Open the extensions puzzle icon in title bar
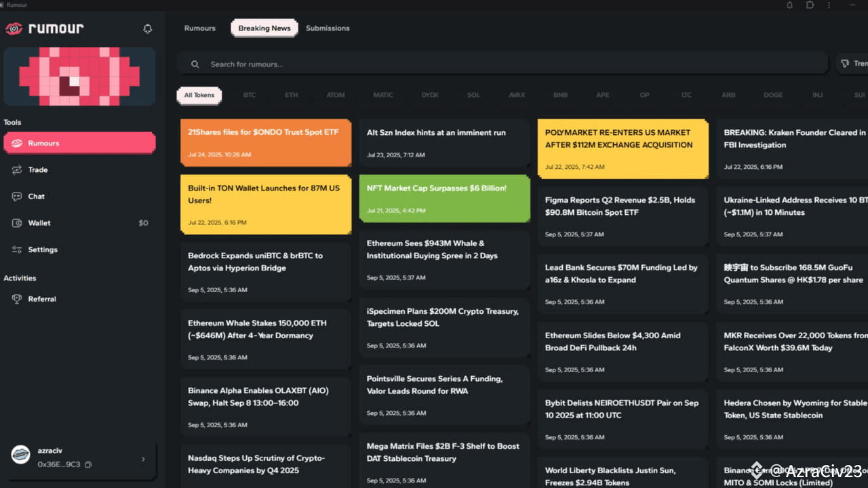The height and width of the screenshot is (488, 868). pos(810,5)
